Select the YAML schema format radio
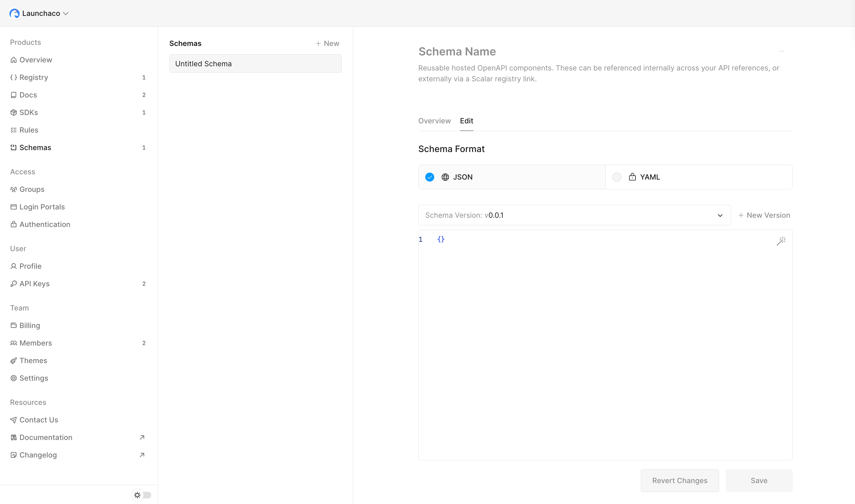 [x=617, y=177]
